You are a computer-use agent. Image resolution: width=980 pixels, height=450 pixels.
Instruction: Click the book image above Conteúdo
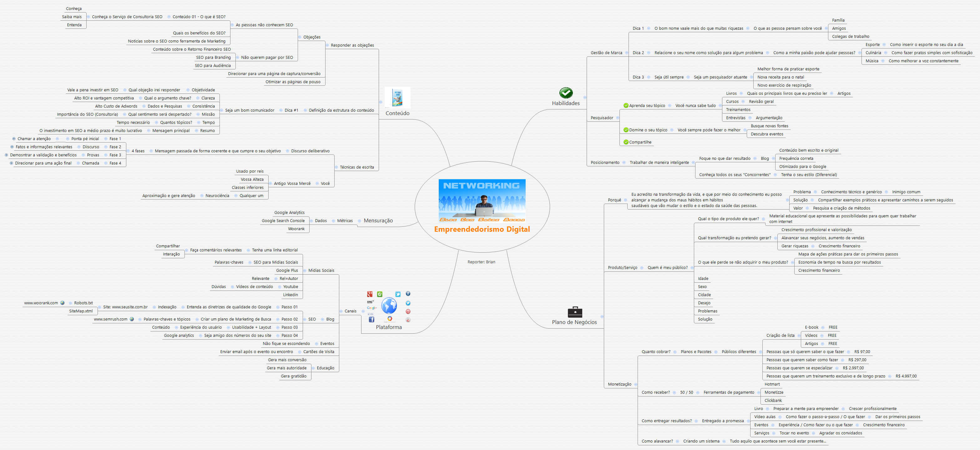point(397,98)
